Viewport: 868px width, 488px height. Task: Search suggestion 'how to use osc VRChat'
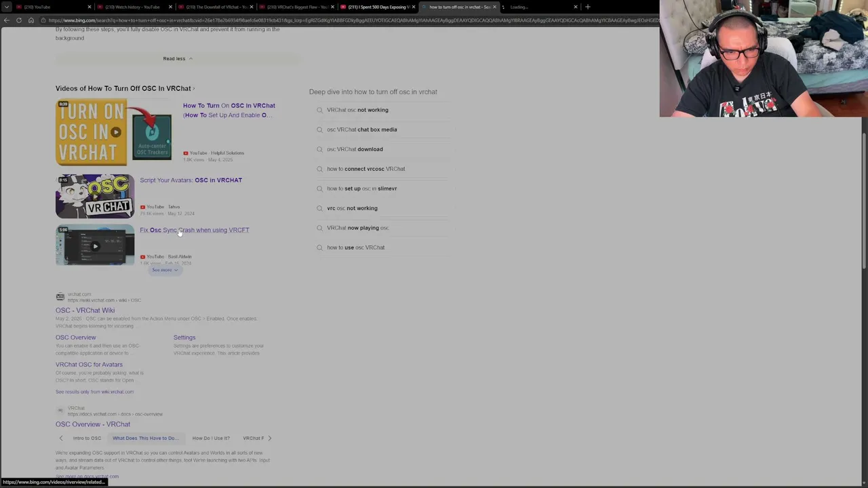[383, 247]
